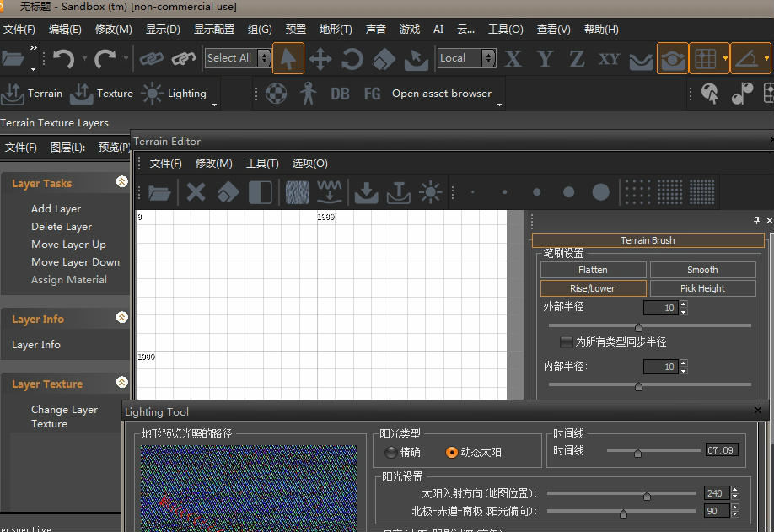This screenshot has height=532, width=774.
Task: Select the Move tool crosshair icon
Action: [x=320, y=59]
